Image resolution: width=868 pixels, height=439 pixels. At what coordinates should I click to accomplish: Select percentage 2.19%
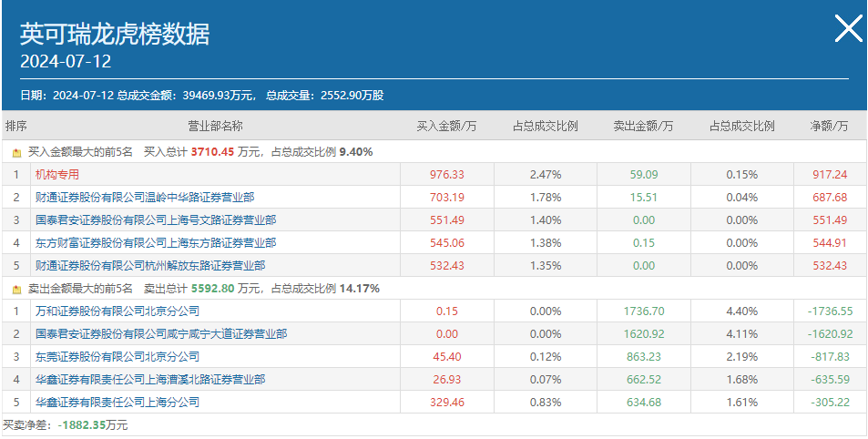tap(741, 356)
